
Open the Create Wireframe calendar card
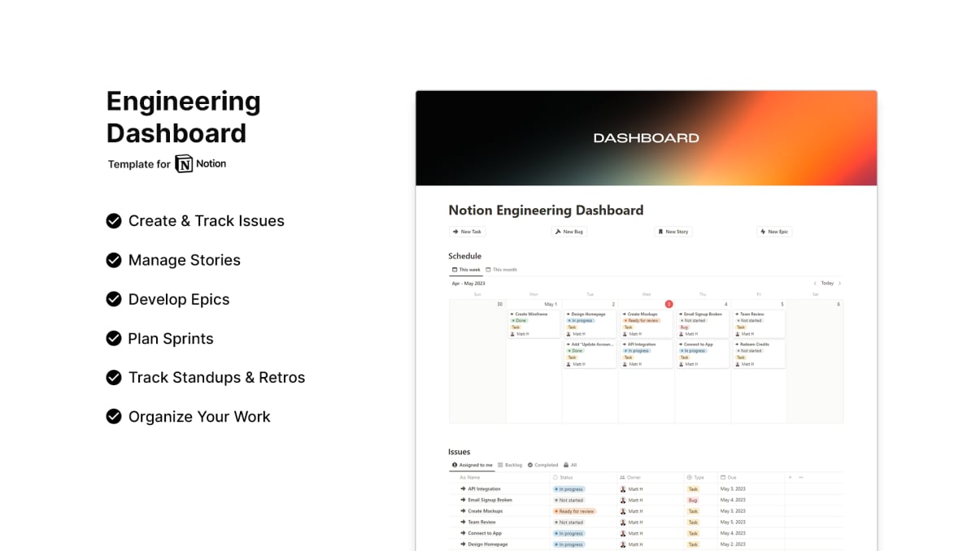pyautogui.click(x=534, y=323)
